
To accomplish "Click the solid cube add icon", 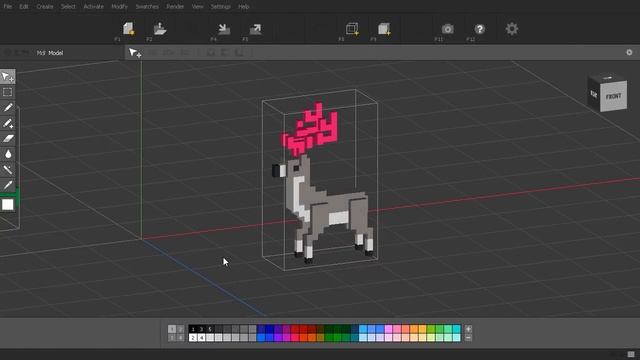I will pyautogui.click(x=384, y=29).
